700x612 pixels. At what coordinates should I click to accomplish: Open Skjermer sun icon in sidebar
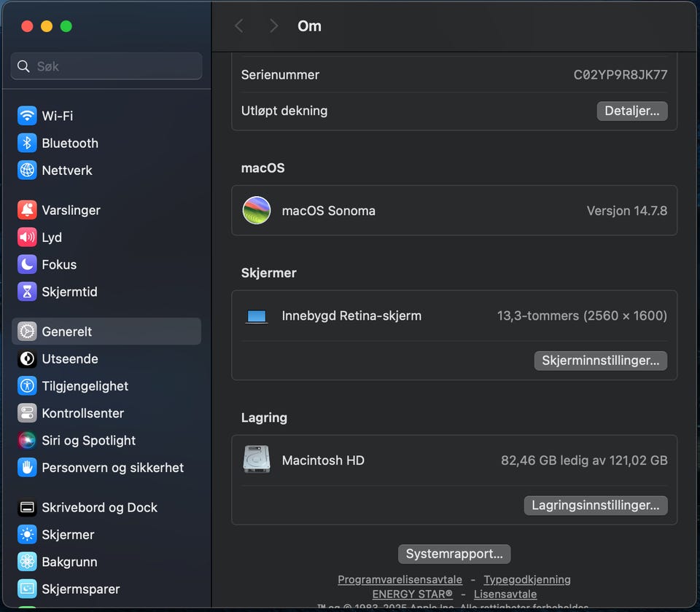tap(27, 534)
